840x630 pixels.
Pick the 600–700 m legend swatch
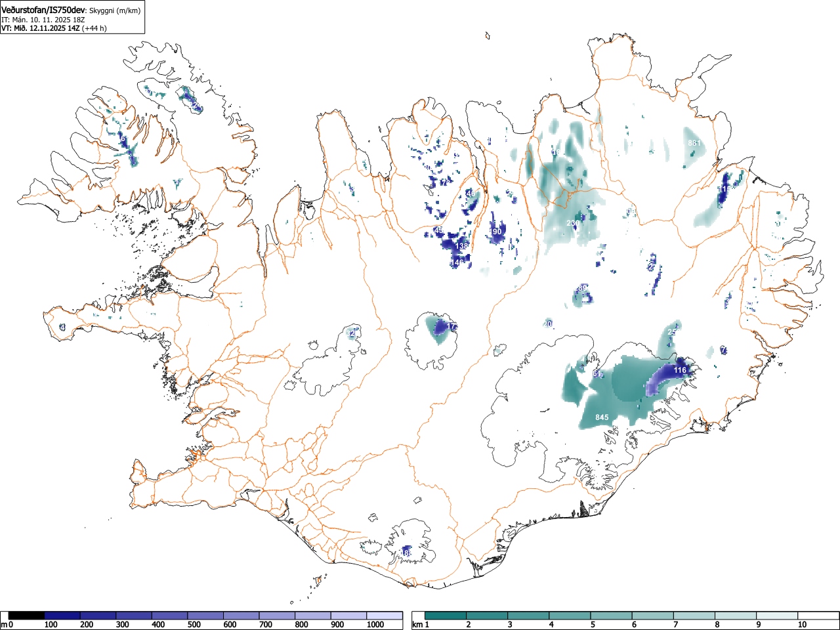tap(241, 616)
